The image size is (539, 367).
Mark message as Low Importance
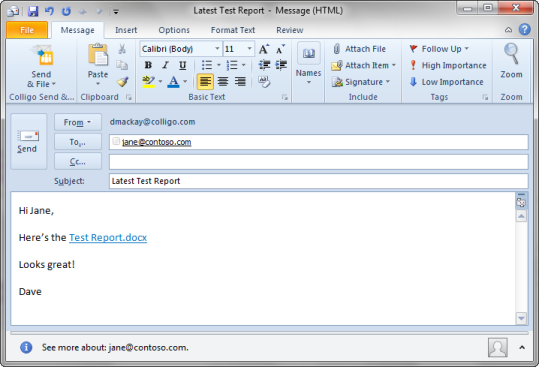(x=447, y=82)
